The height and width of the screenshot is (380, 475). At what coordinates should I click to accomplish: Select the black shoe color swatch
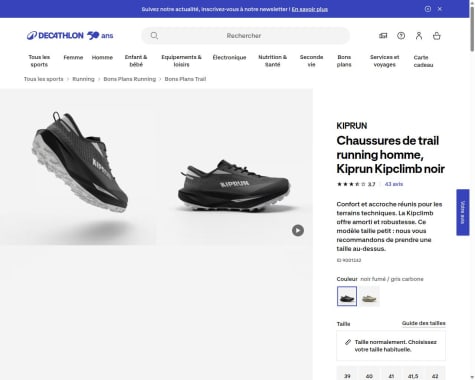[347, 296]
